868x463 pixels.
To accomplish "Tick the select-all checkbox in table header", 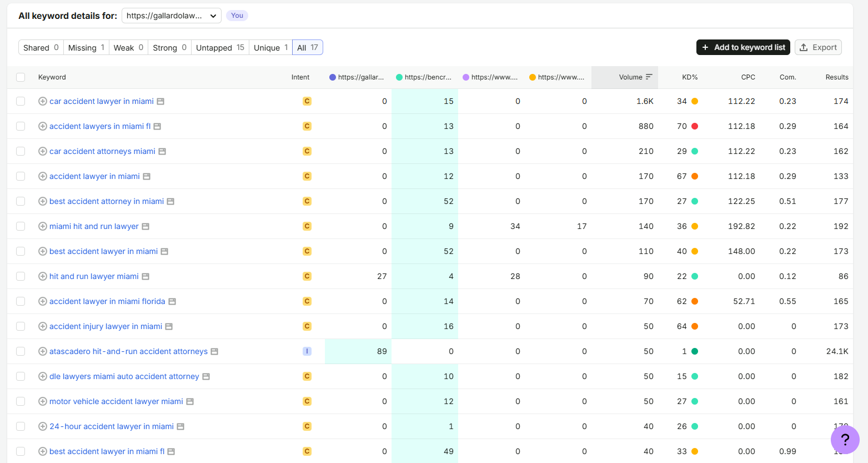I will (21, 77).
